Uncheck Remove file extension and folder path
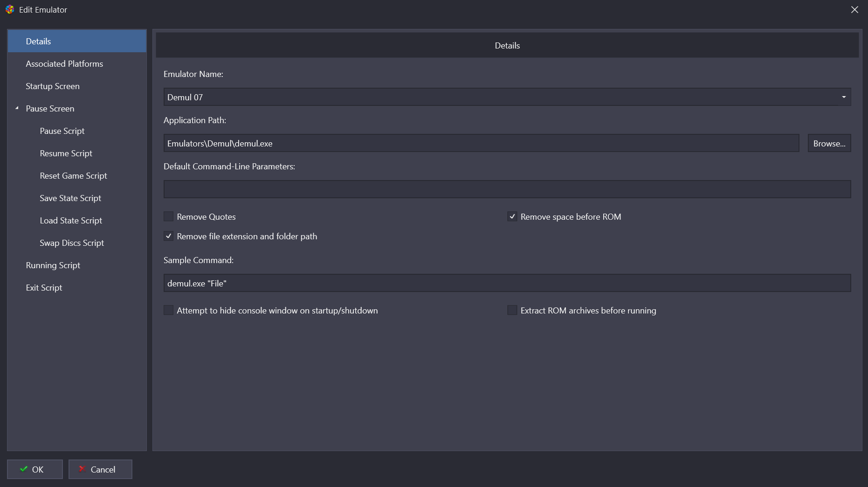The image size is (868, 487). pos(169,236)
